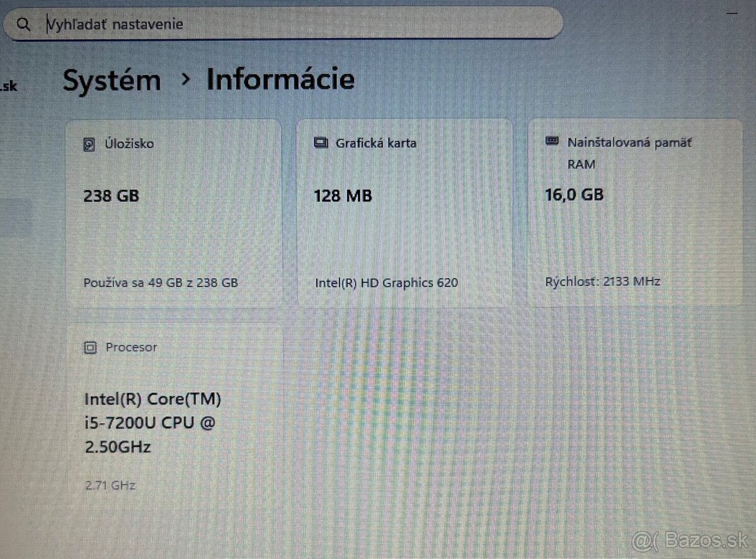This screenshot has height=559, width=756.
Task: Click the Rýchlost: 2133 MHz label
Action: coord(604,281)
